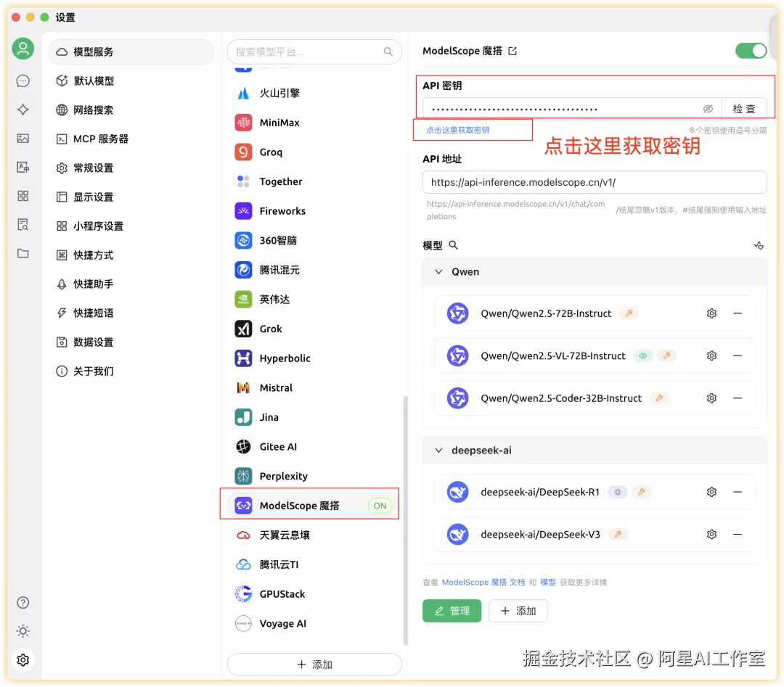Select 快捷方式 settings section
The height and width of the screenshot is (687, 784).
[131, 255]
